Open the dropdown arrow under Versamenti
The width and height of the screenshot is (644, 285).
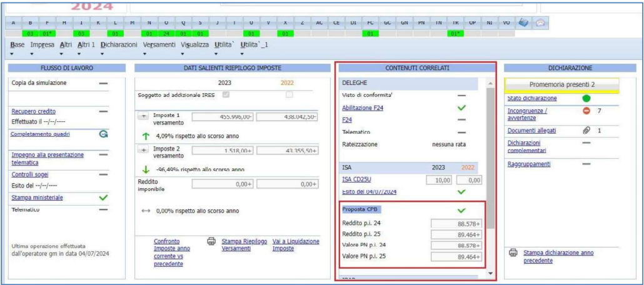pos(145,53)
